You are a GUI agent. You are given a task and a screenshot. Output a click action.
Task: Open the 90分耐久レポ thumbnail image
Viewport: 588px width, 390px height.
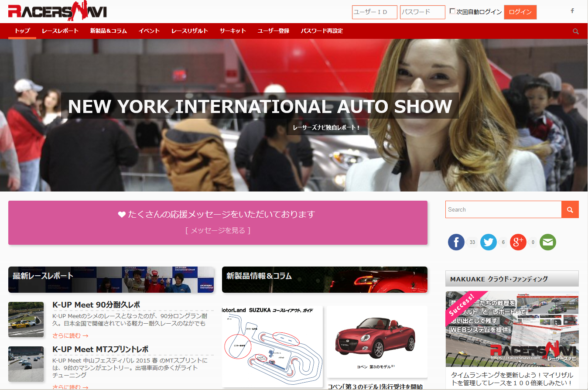(x=26, y=319)
